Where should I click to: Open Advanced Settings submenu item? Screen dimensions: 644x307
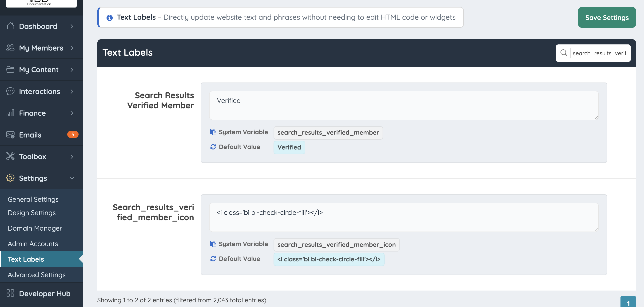[x=36, y=275]
